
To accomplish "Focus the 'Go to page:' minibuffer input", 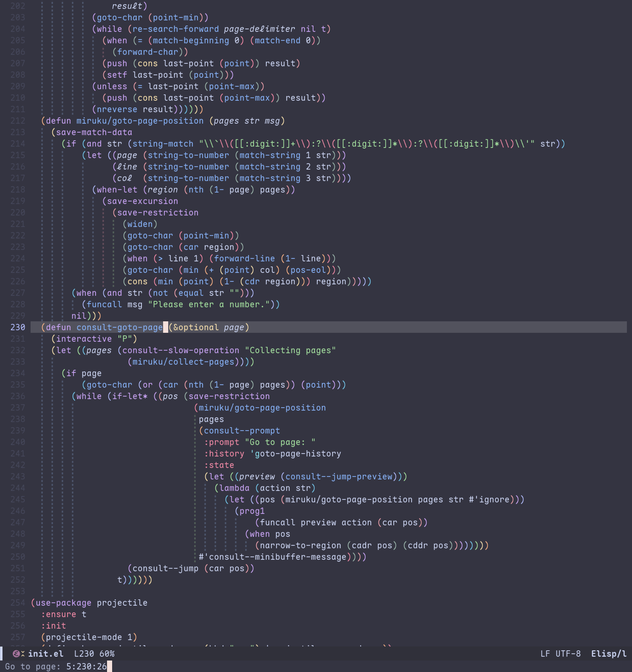I will tap(86, 666).
